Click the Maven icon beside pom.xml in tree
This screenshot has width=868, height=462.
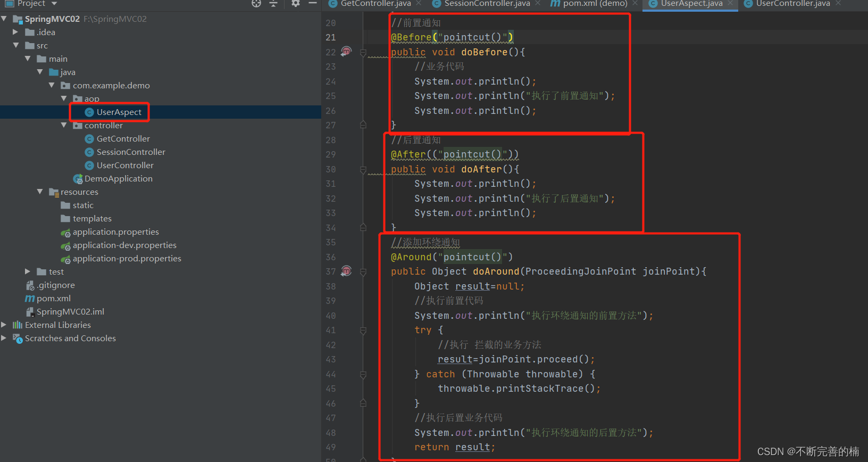(x=30, y=299)
